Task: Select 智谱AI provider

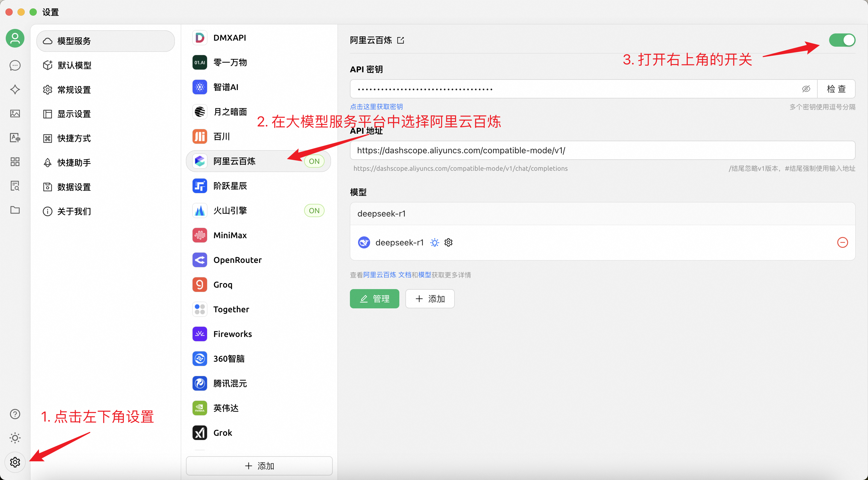Action: [259, 87]
